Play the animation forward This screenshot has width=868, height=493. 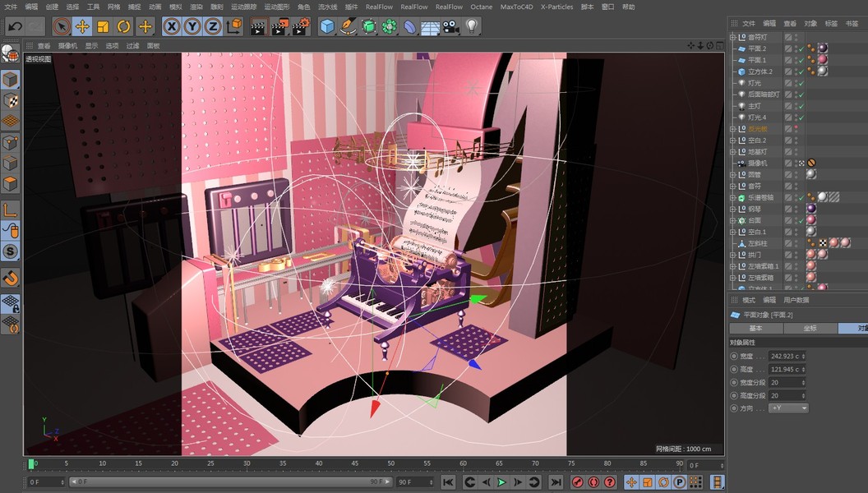pyautogui.click(x=501, y=482)
